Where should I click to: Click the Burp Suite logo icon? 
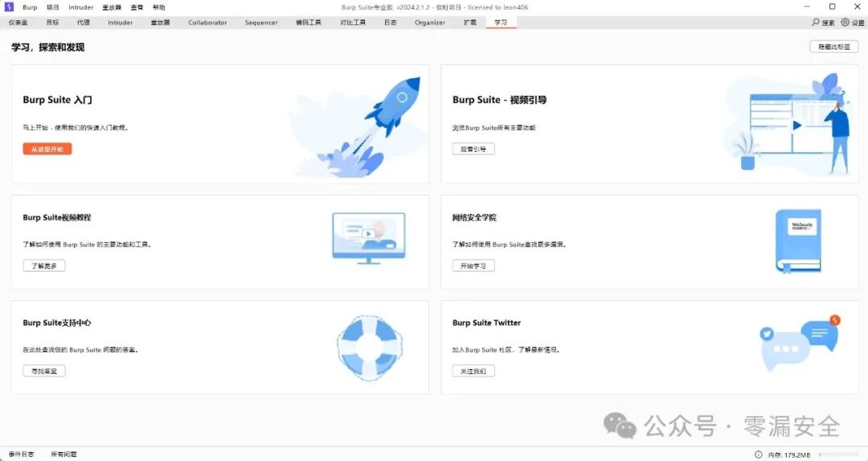click(x=9, y=6)
